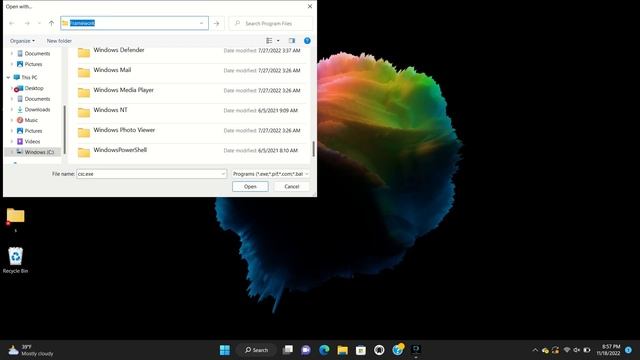Open the view options dropdown arrow
This screenshot has width=640, height=360.
[278, 40]
